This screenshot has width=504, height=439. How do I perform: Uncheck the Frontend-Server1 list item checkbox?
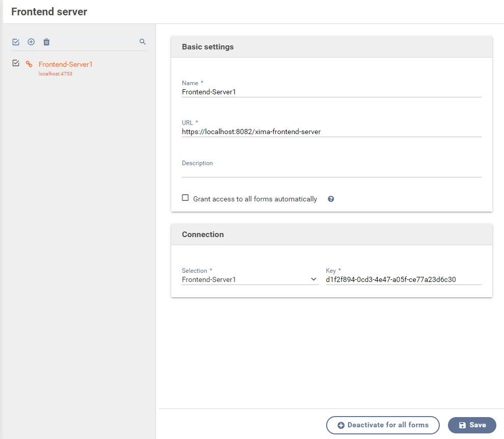tap(16, 63)
